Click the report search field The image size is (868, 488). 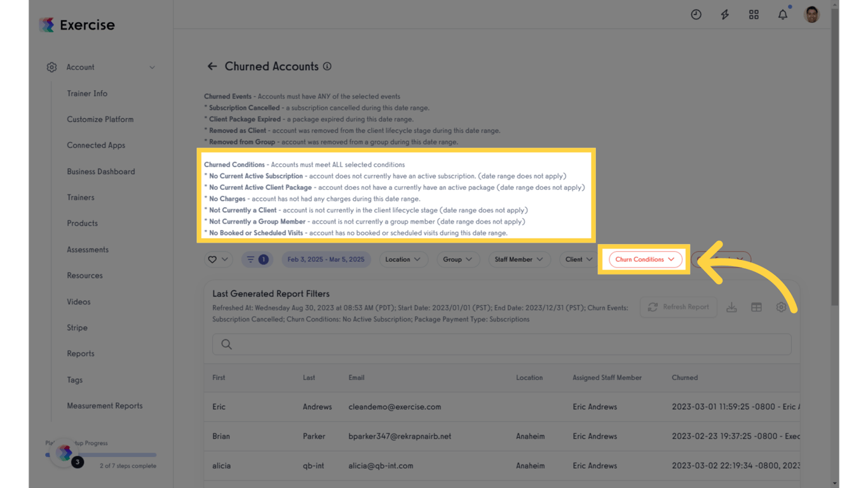tap(502, 344)
